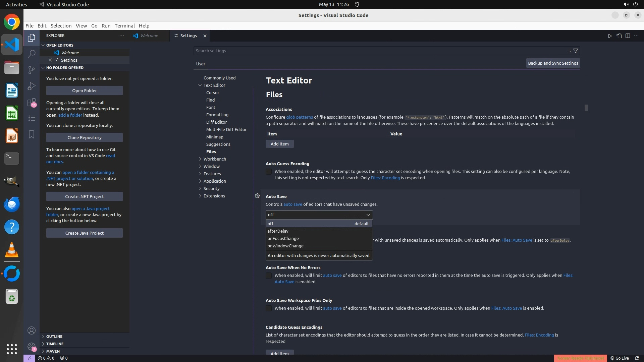Image resolution: width=644 pixels, height=362 pixels.
Task: Click the Clone Repository button
Action: 84,137
